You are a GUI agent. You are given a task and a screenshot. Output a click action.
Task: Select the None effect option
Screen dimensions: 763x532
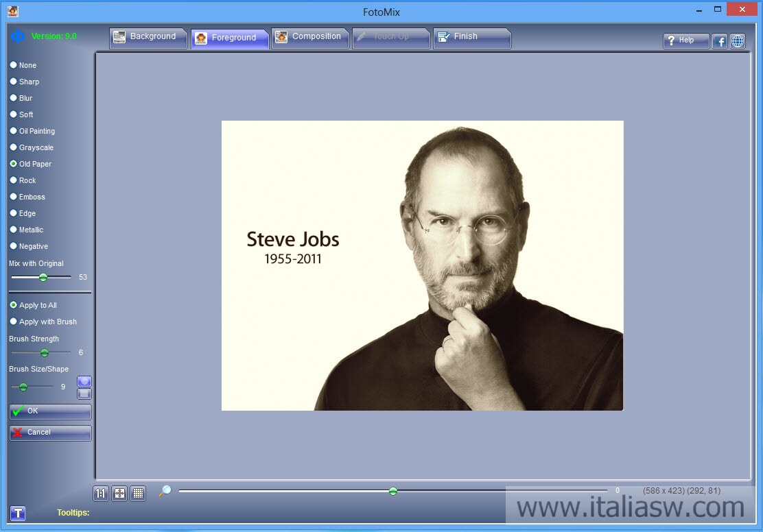tap(23, 65)
